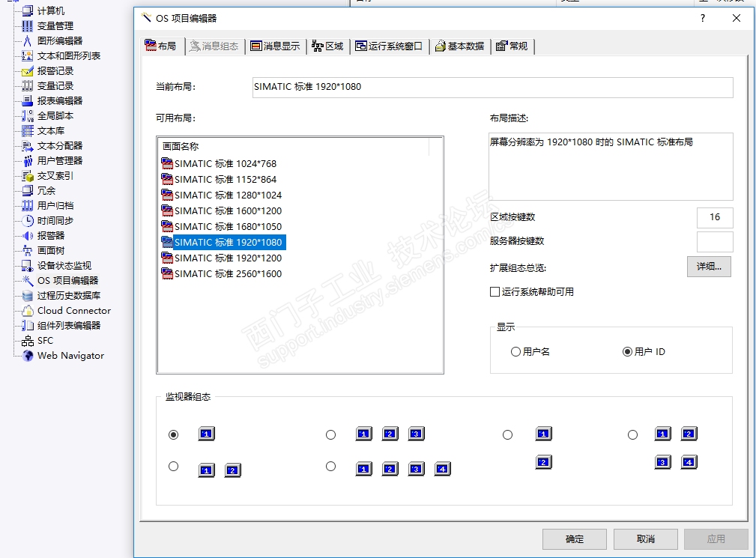Click the 当前布局 text field

[493, 87]
